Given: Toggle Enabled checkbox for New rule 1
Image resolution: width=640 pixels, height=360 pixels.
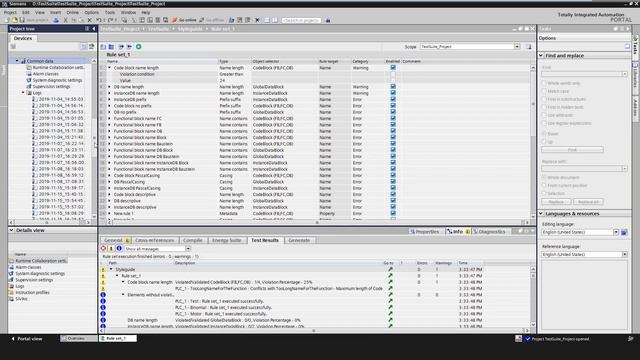Looking at the screenshot, I should [393, 213].
